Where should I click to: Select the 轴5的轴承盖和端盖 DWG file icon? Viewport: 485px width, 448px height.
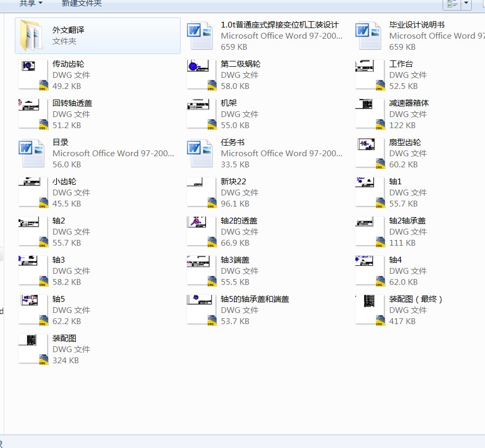click(202, 310)
